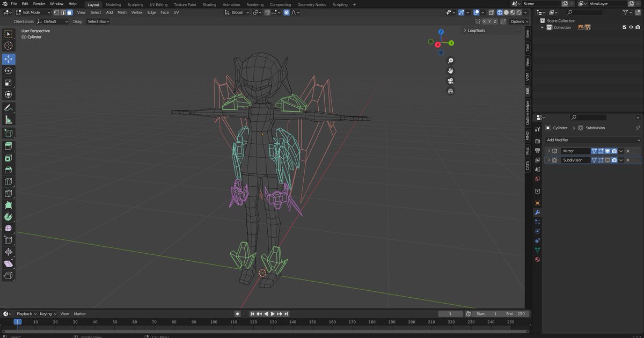
Task: Select the Rip Region tool
Action: coord(9,275)
